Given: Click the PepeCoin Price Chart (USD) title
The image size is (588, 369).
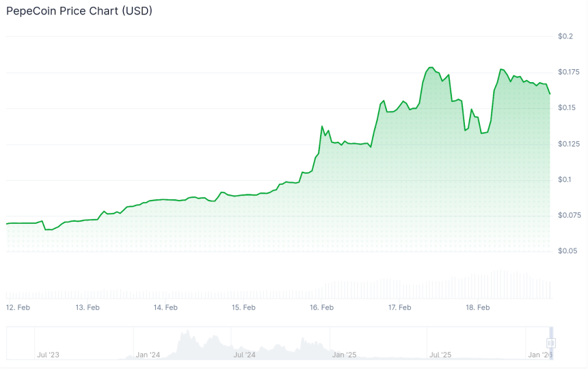Looking at the screenshot, I should point(79,11).
